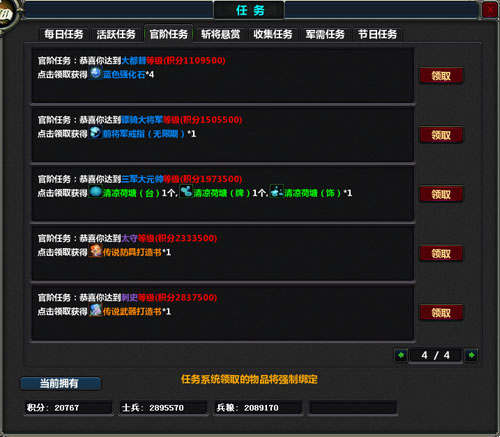Click the 传说防具打造书 reward icon
Image resolution: width=500 pixels, height=437 pixels.
pos(95,251)
